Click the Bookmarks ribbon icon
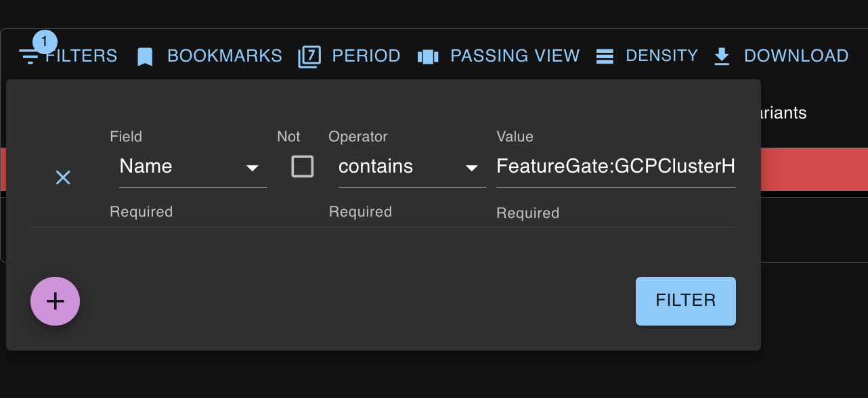Image resolution: width=868 pixels, height=398 pixels. [145, 57]
